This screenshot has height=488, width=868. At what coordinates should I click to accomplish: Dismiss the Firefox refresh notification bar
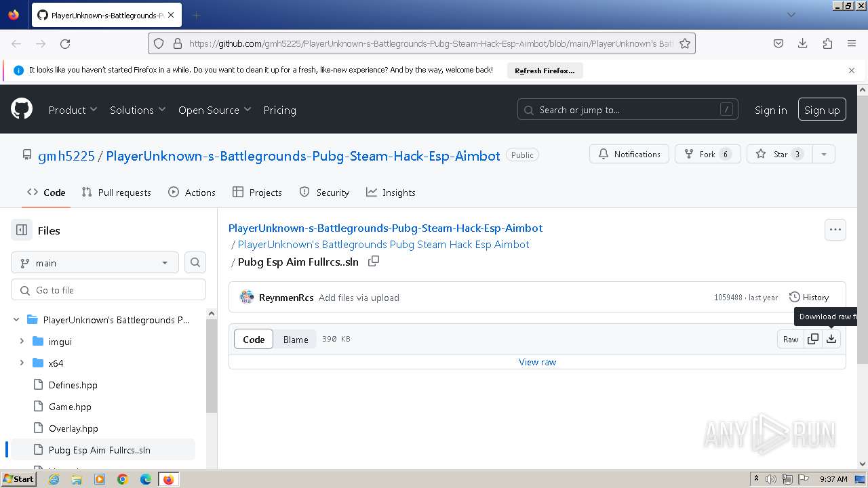[852, 70]
